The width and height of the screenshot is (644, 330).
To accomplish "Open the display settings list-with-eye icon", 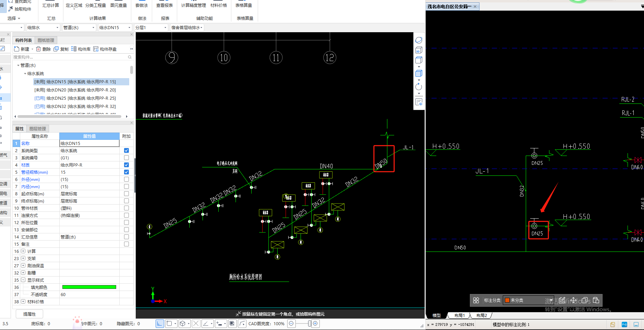I will click(x=418, y=102).
